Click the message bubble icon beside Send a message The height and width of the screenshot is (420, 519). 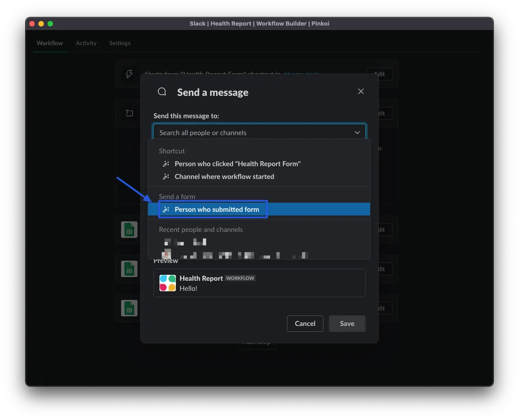point(162,92)
